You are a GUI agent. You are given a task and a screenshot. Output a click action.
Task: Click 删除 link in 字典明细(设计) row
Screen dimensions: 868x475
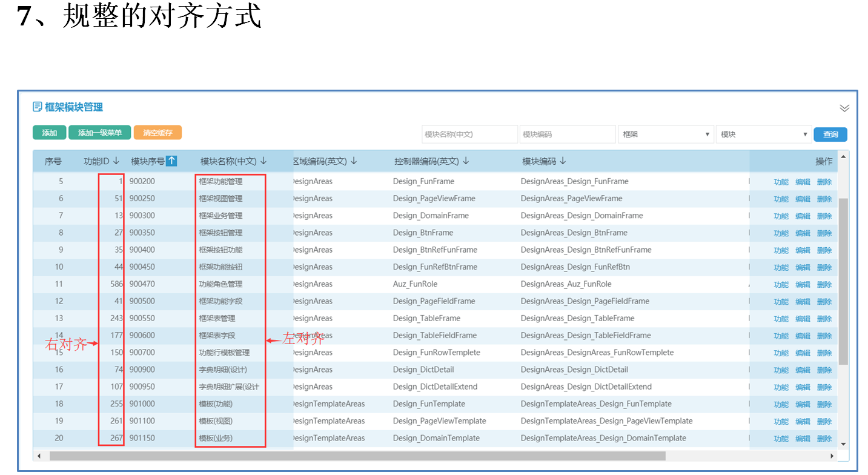point(824,370)
